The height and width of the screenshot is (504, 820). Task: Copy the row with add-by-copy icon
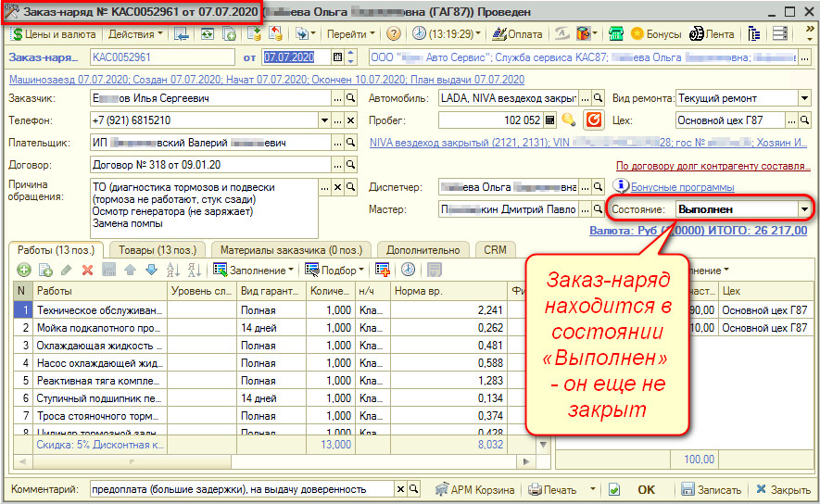coord(45,271)
